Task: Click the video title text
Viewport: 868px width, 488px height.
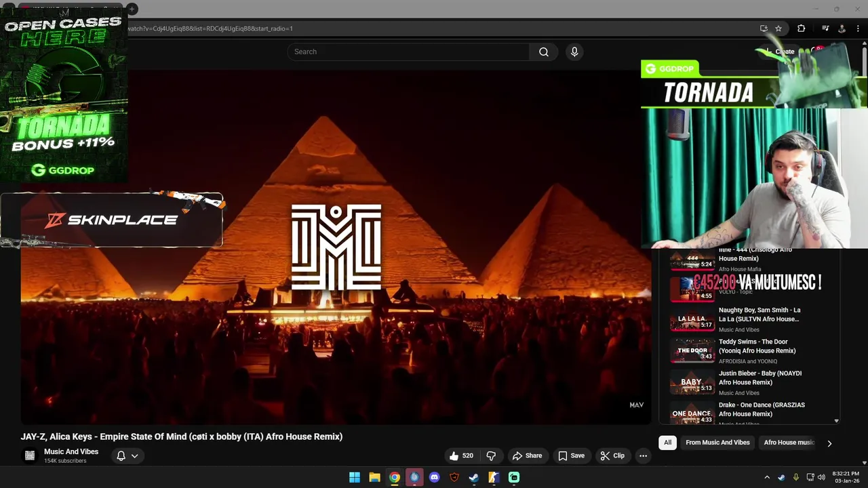Action: point(181,436)
